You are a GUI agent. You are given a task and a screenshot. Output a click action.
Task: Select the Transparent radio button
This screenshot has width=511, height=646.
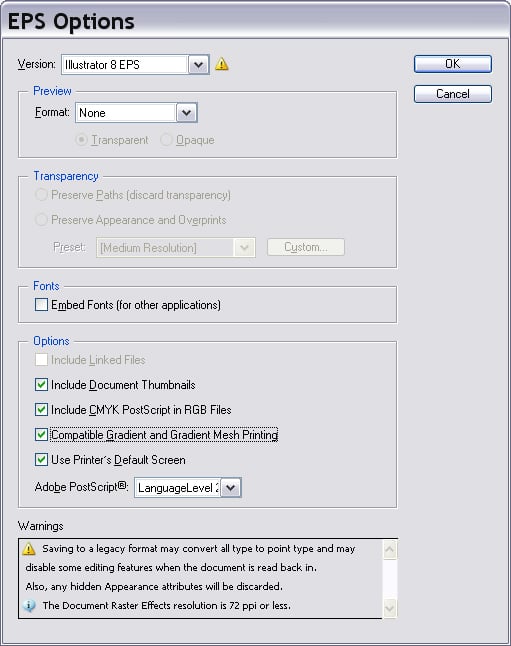coord(82,140)
